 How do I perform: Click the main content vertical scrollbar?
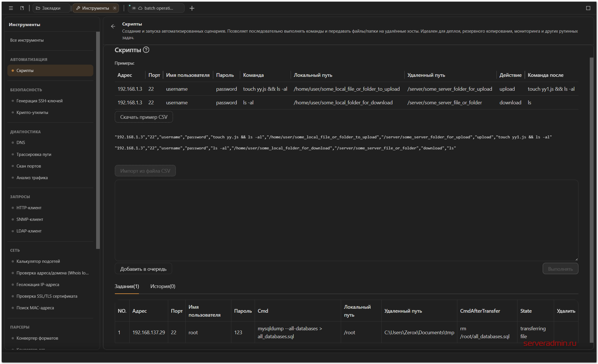(x=591, y=200)
